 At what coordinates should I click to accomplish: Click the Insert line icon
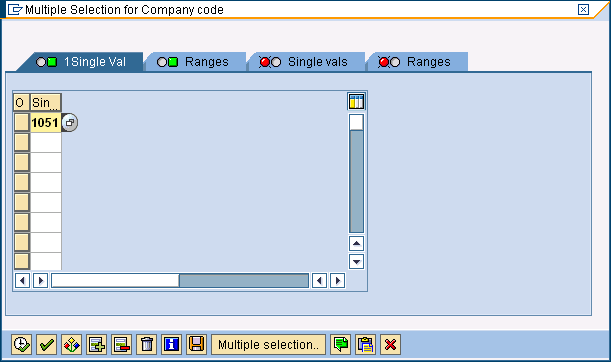[x=96, y=344]
